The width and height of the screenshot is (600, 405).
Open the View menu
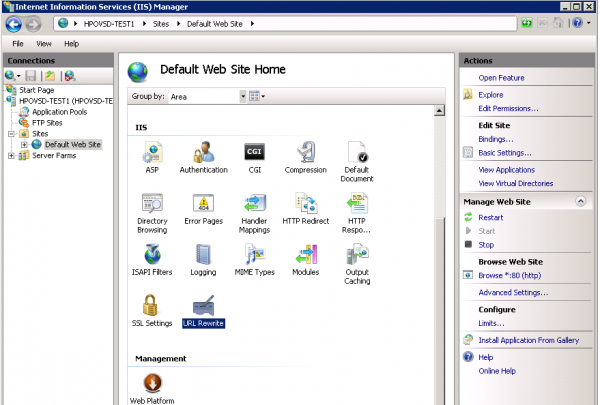(x=44, y=44)
